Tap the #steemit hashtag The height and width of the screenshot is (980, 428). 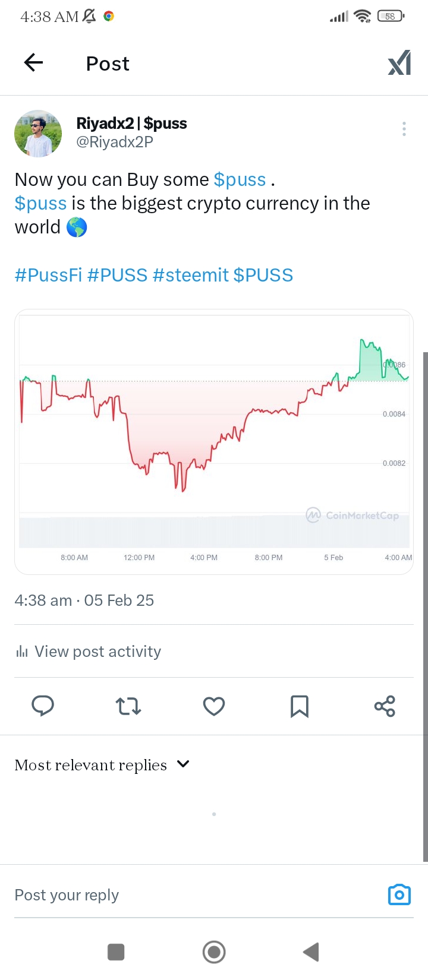coord(190,275)
